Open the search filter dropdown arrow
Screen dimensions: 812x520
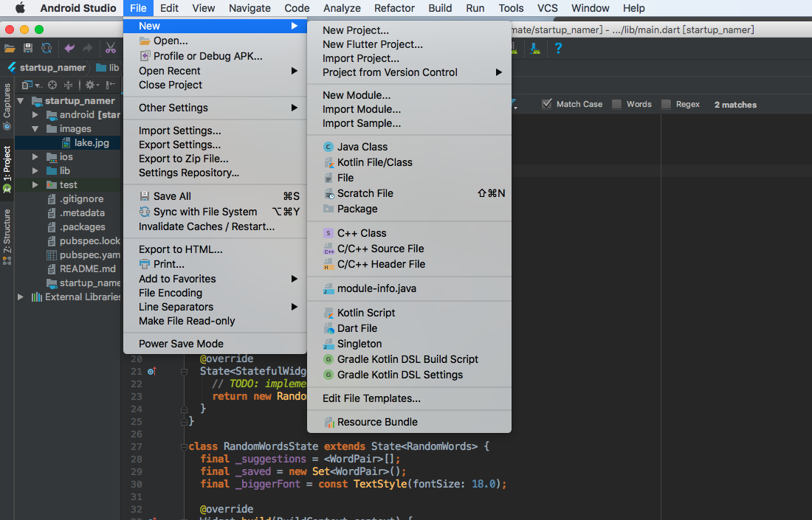coord(515,105)
